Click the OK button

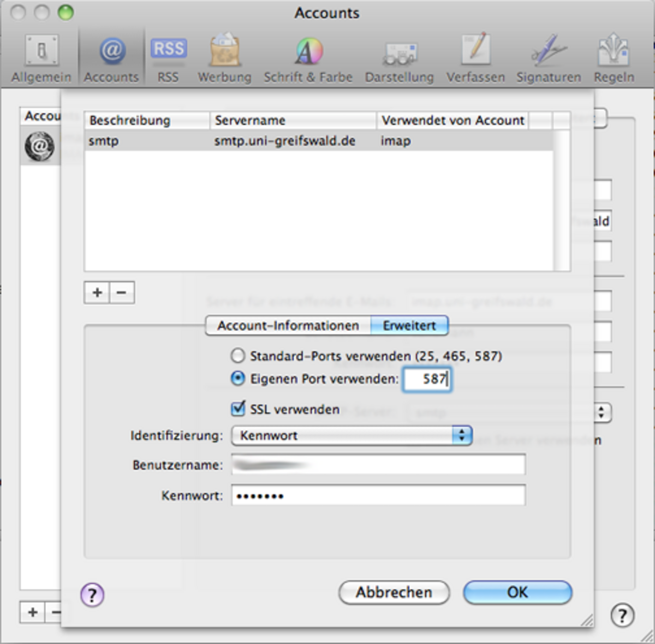517,592
